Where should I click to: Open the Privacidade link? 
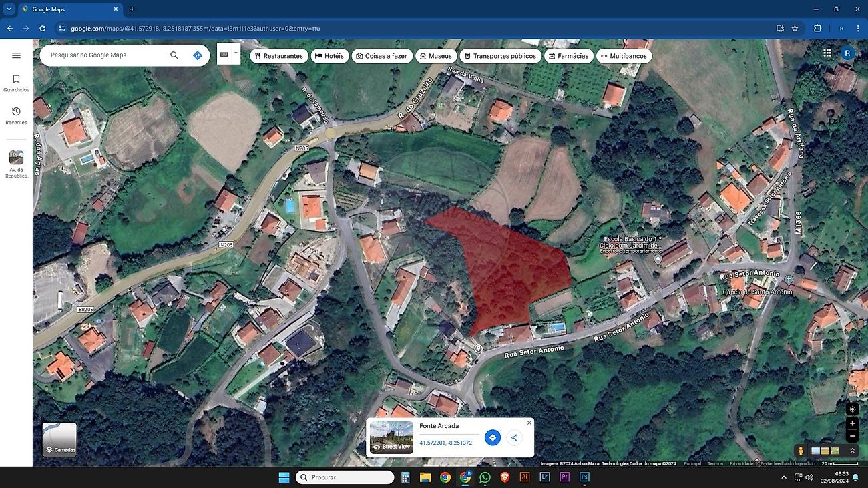(x=741, y=463)
